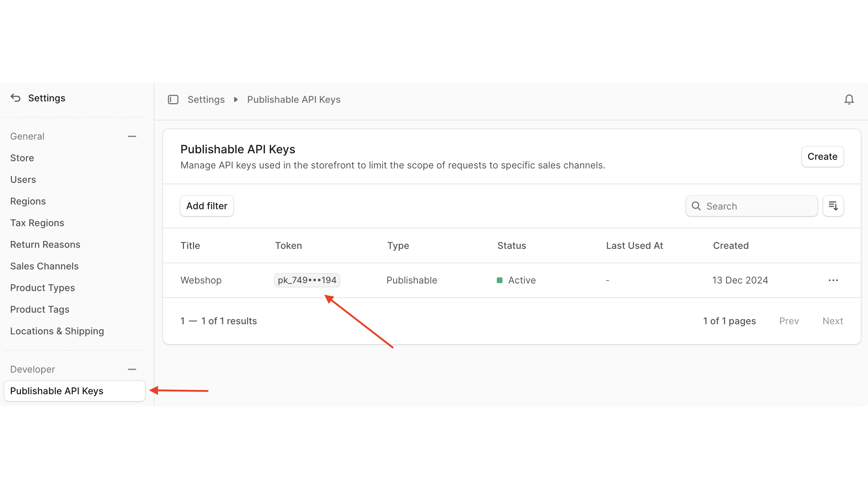The image size is (868, 488).
Task: Collapse the General settings section
Action: [132, 136]
